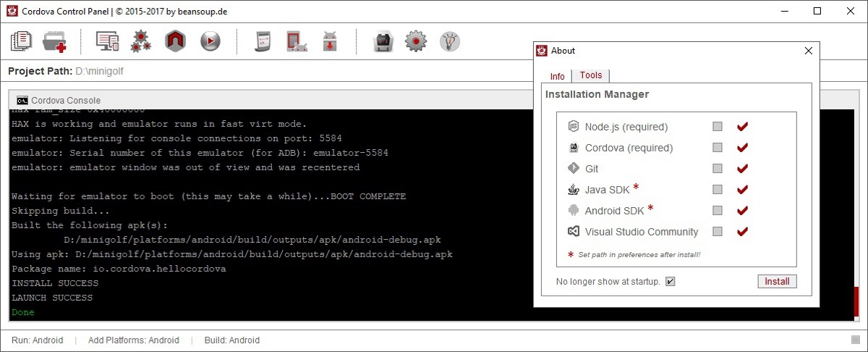Click the single gear preferences icon
Image resolution: width=868 pixels, height=352 pixels.
(x=416, y=41)
